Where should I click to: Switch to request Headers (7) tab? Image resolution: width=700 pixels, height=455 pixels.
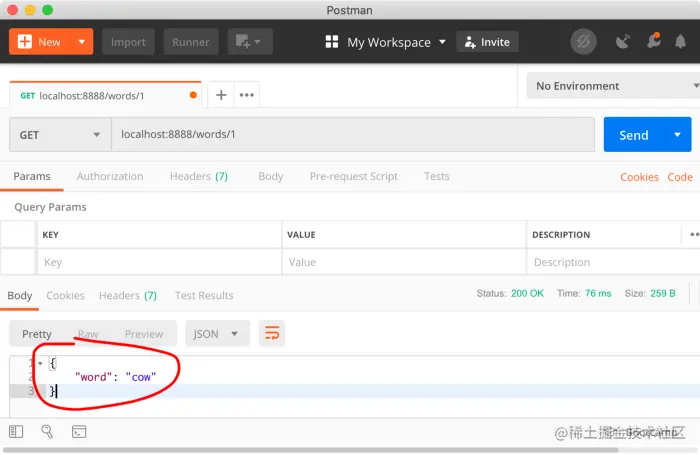(199, 176)
